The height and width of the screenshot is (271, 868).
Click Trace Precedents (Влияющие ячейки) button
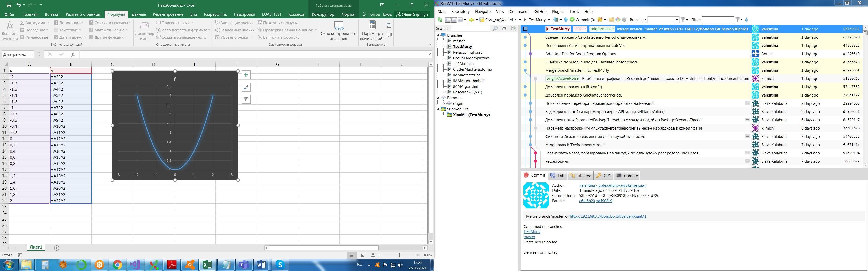pyautogui.click(x=234, y=23)
